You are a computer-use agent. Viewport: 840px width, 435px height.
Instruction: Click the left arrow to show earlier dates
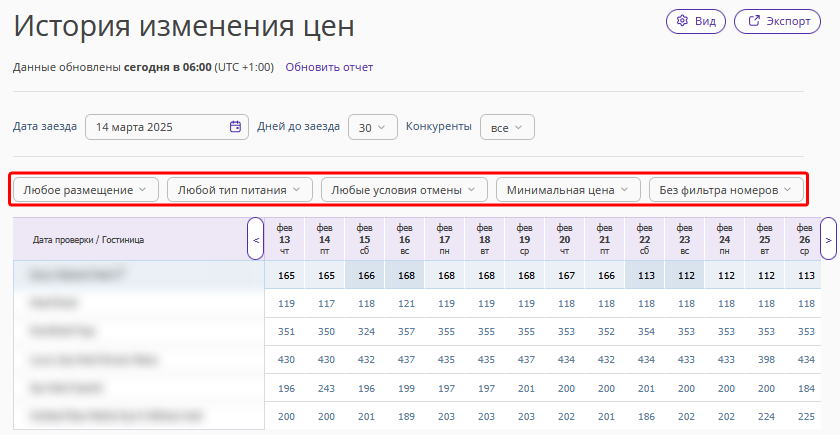click(256, 239)
